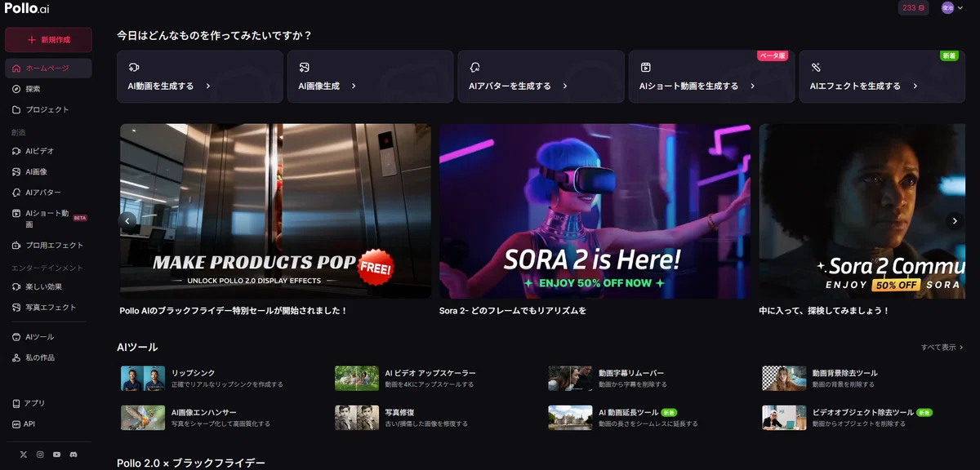The width and height of the screenshot is (980, 470).
Task: Open AI ビデオ アップスケーラー tool
Action: pos(406,379)
